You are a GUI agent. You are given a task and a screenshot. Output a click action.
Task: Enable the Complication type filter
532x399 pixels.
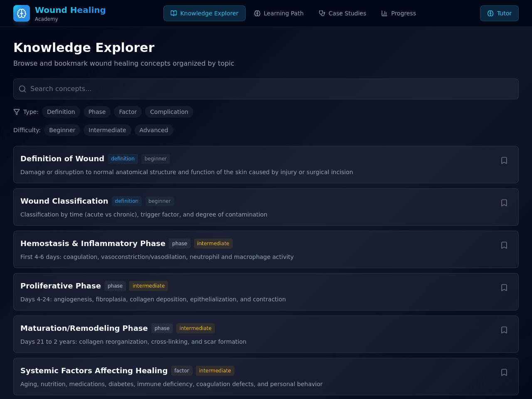(169, 112)
